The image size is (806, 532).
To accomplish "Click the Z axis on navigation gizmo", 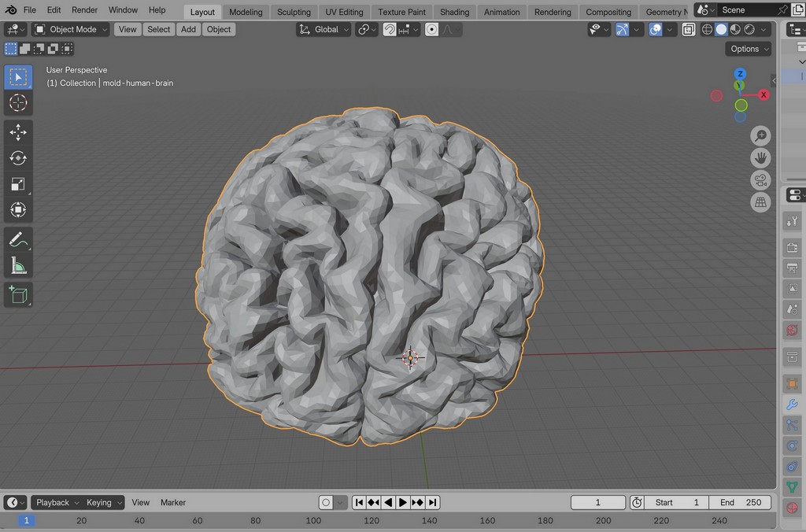I will [x=740, y=73].
